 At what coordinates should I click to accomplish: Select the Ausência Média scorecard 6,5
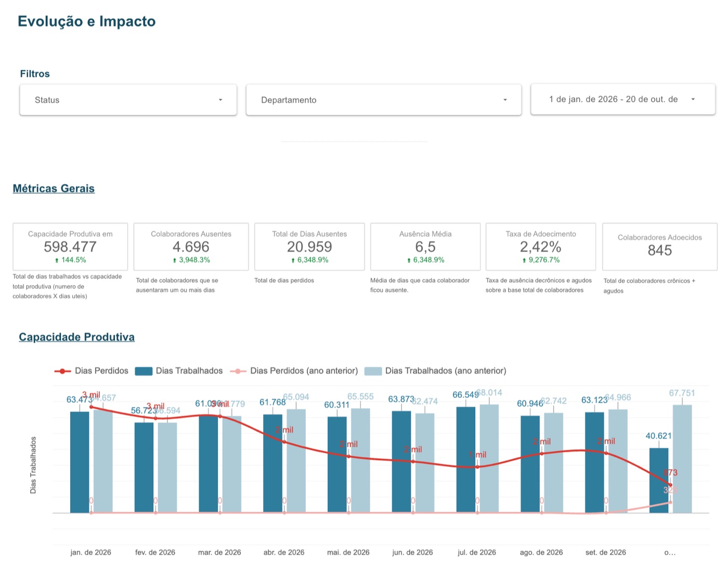425,247
